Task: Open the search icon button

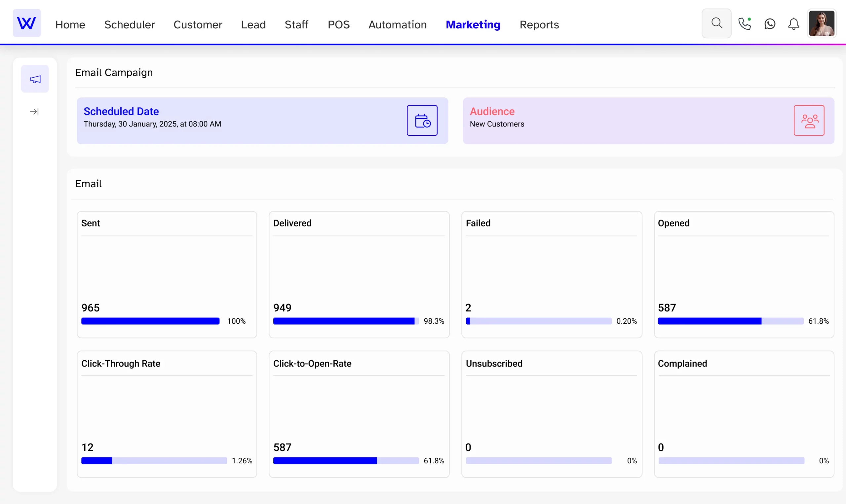Action: point(716,23)
